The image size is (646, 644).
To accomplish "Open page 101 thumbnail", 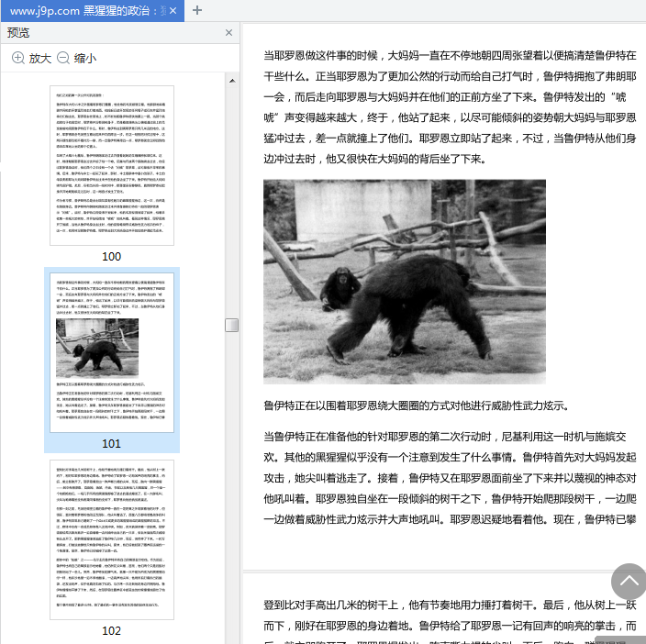I will tap(112, 352).
